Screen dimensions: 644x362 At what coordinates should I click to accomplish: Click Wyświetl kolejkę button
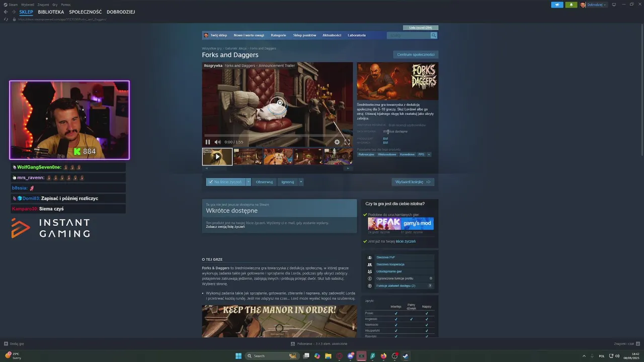pos(413,182)
